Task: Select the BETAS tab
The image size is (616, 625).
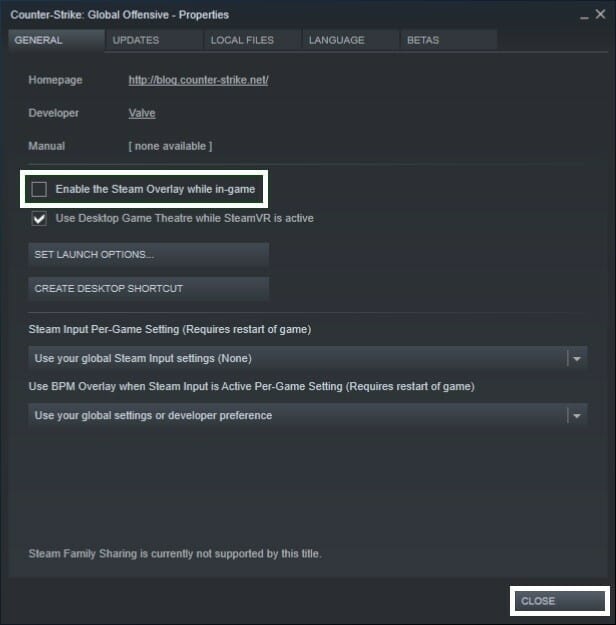Action: click(449, 40)
